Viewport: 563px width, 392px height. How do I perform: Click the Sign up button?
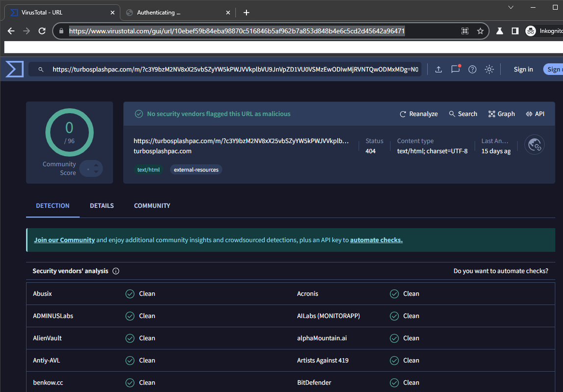tap(553, 69)
